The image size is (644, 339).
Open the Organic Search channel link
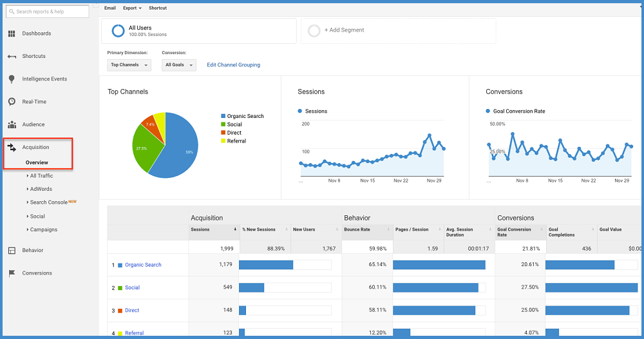[143, 265]
